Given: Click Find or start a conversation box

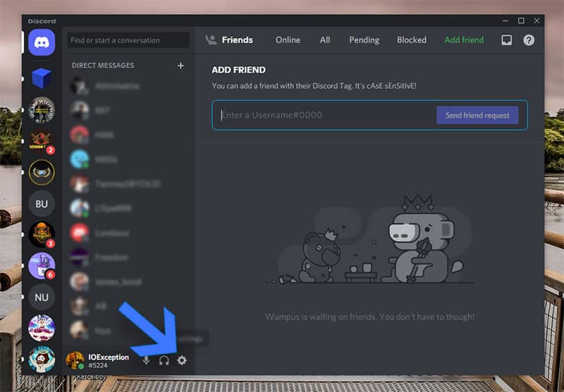Looking at the screenshot, I should tap(128, 40).
